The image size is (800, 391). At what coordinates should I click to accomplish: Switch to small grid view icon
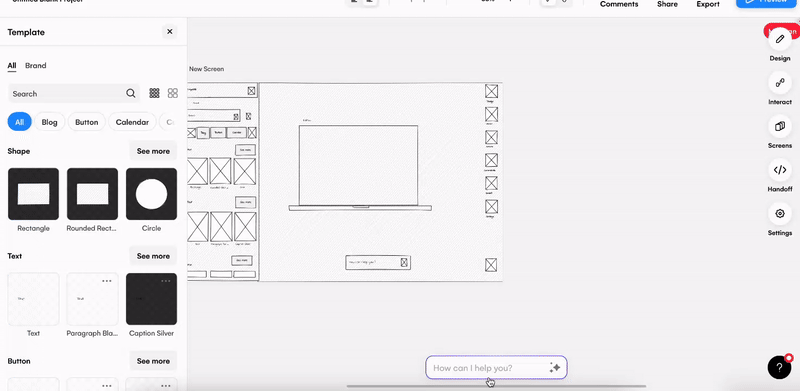click(154, 93)
